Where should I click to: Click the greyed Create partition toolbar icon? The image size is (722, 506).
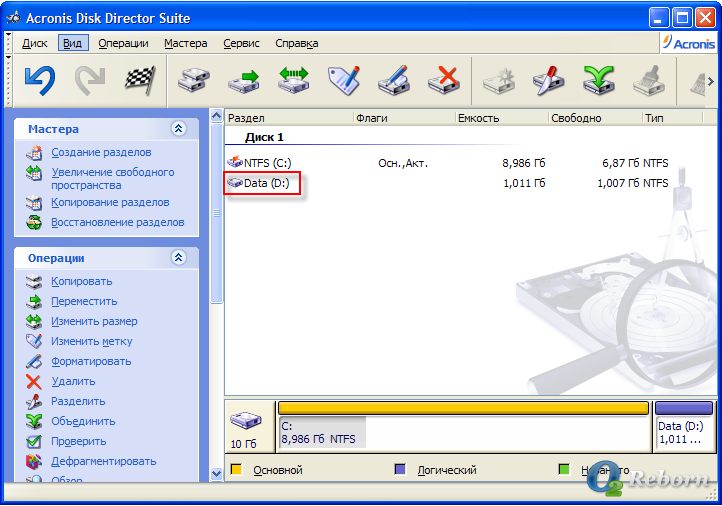[x=499, y=81]
